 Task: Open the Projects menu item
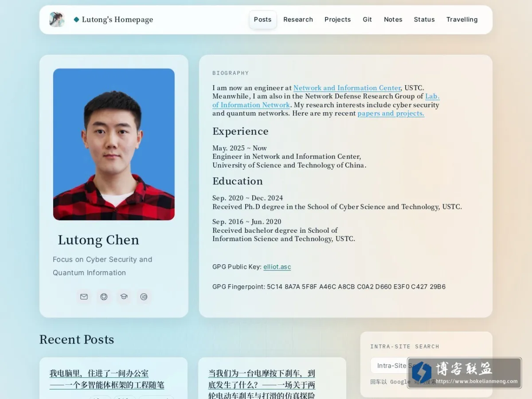[x=337, y=20]
